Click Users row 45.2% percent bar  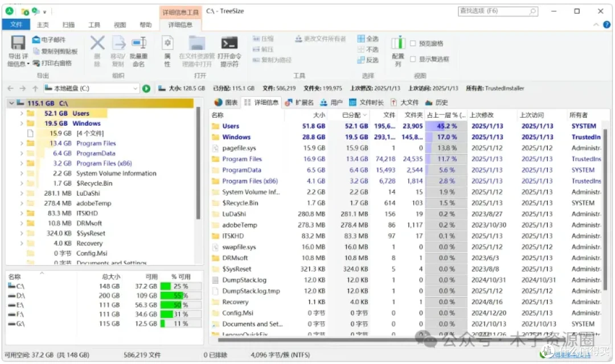(x=446, y=126)
